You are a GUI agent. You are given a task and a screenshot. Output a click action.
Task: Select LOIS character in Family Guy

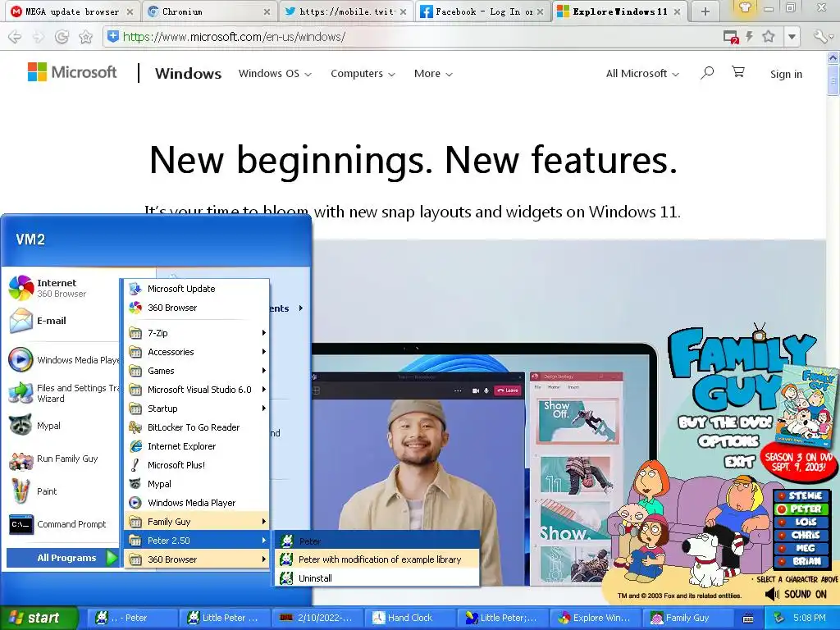[x=801, y=522]
